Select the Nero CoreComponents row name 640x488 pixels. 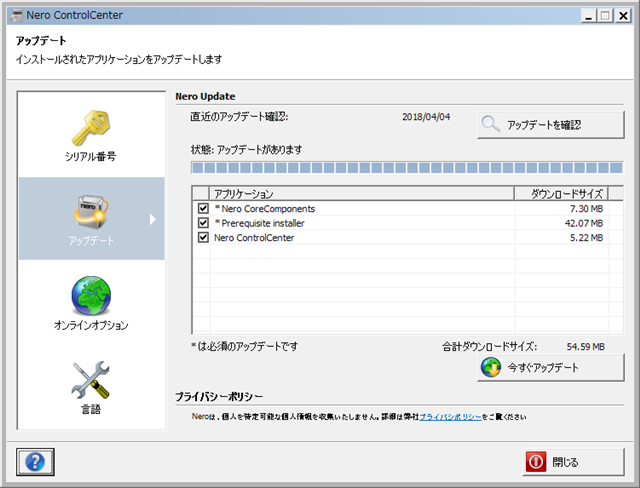(x=265, y=209)
